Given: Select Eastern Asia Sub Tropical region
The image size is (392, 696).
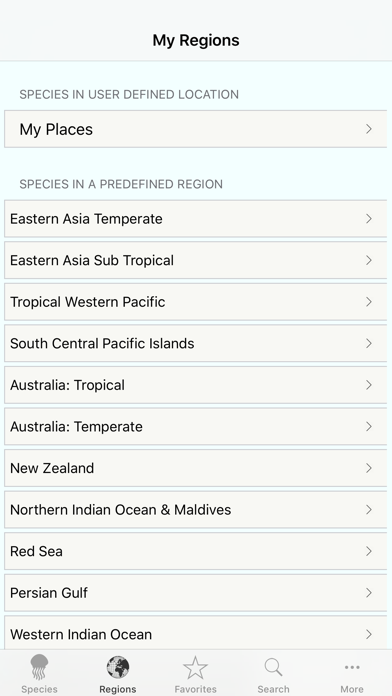Looking at the screenshot, I should click(196, 260).
